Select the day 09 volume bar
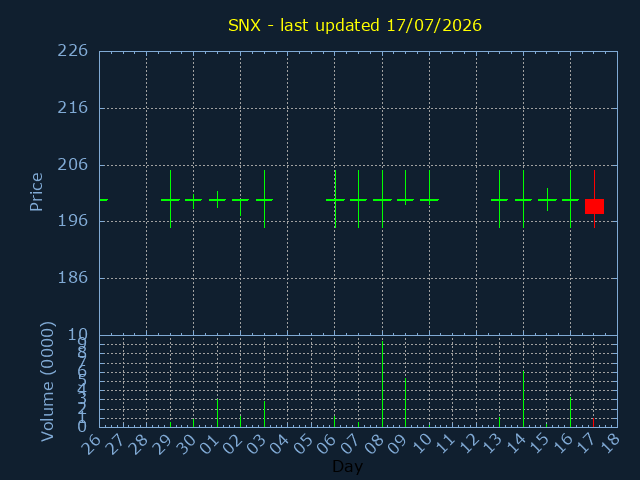640x480 pixels. [x=405, y=402]
